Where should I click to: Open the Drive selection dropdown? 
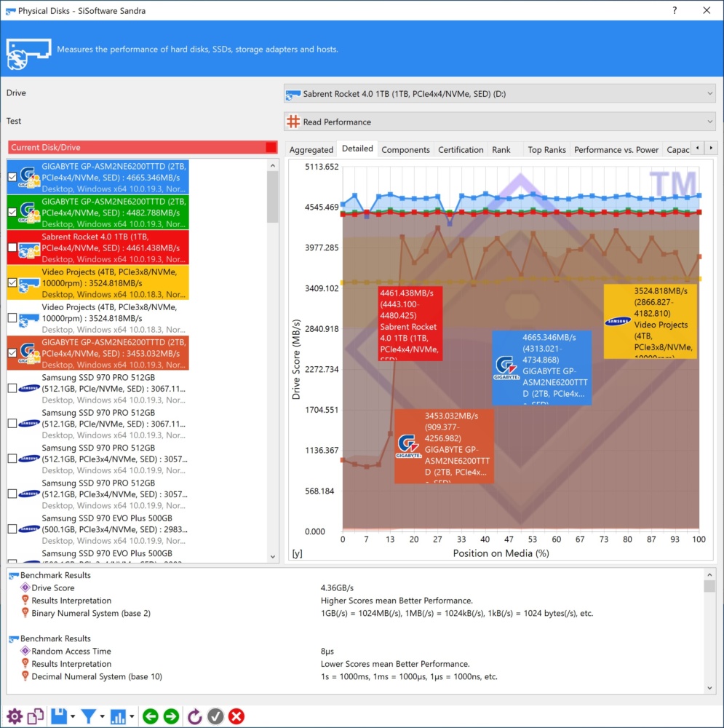click(500, 94)
